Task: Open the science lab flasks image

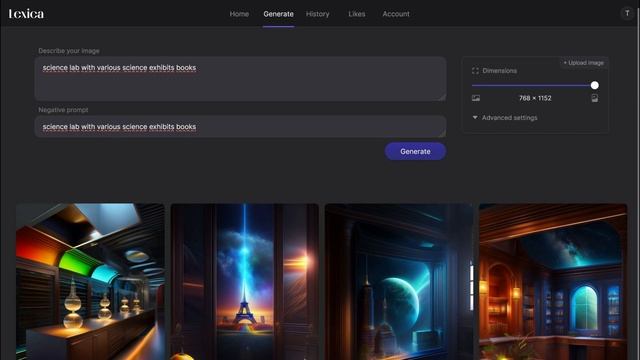Action: coord(90,282)
